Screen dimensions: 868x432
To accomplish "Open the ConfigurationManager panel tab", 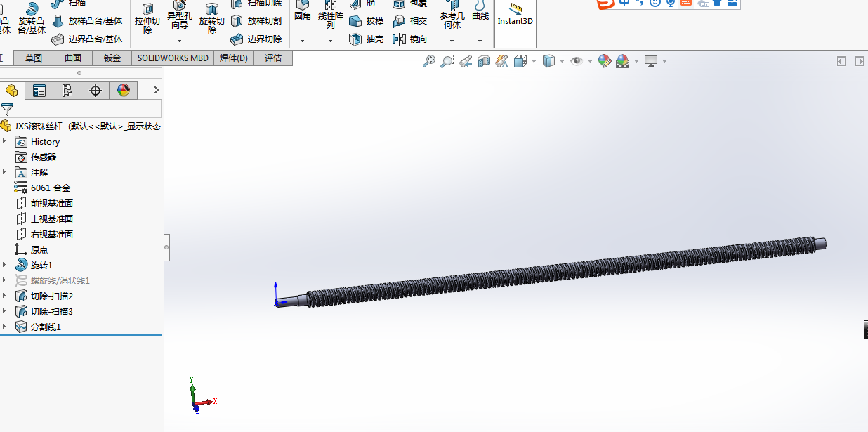I will coord(67,91).
